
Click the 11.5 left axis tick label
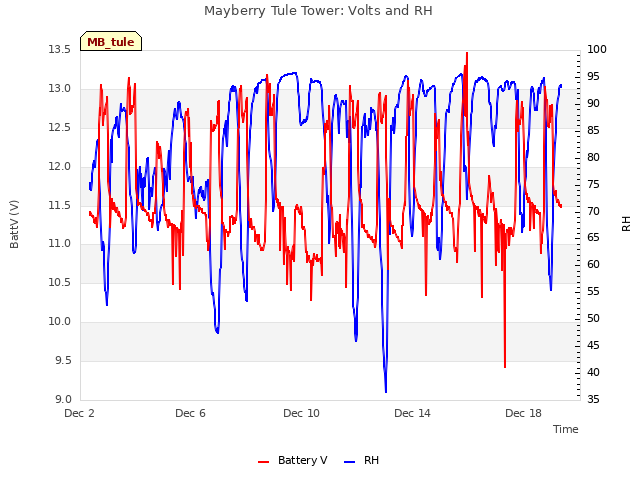click(x=60, y=205)
